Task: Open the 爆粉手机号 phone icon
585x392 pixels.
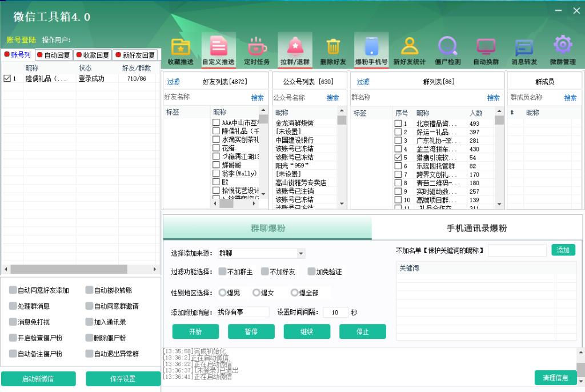Action: pos(371,46)
